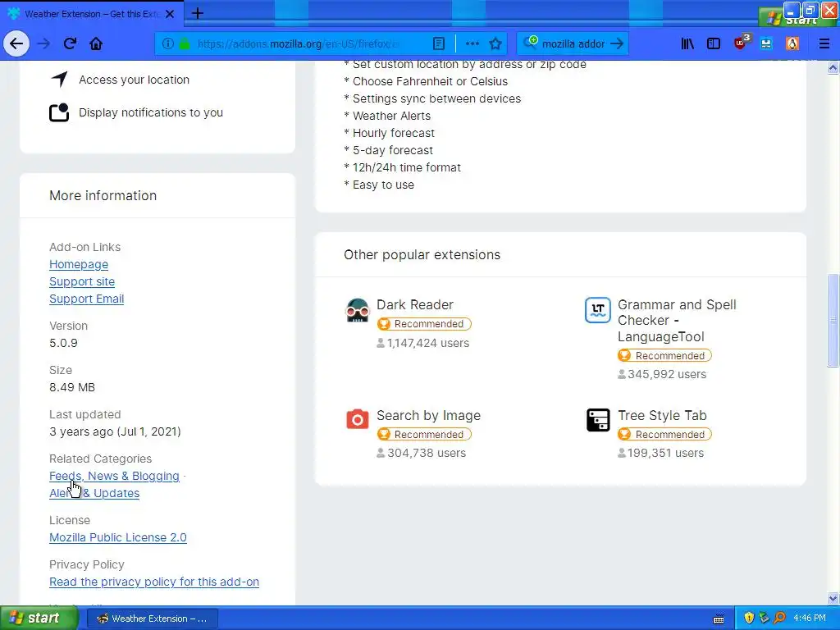Click the LanguageTool extension icon

598,310
